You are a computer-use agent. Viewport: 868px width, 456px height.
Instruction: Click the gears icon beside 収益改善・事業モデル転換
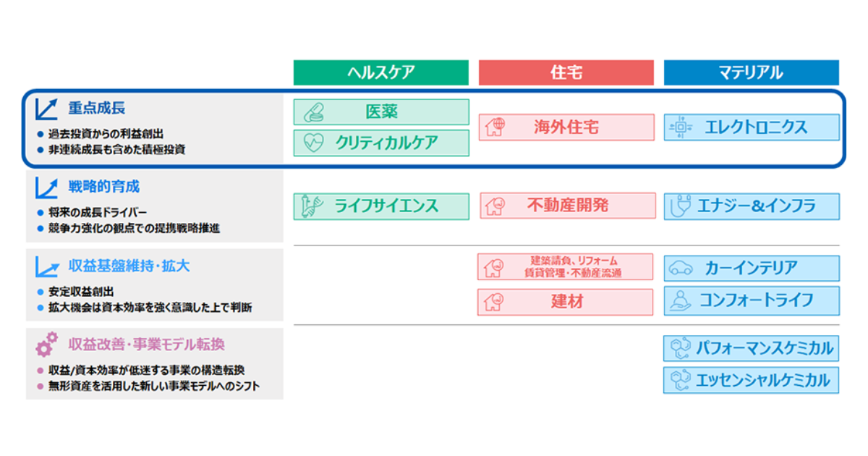point(47,343)
